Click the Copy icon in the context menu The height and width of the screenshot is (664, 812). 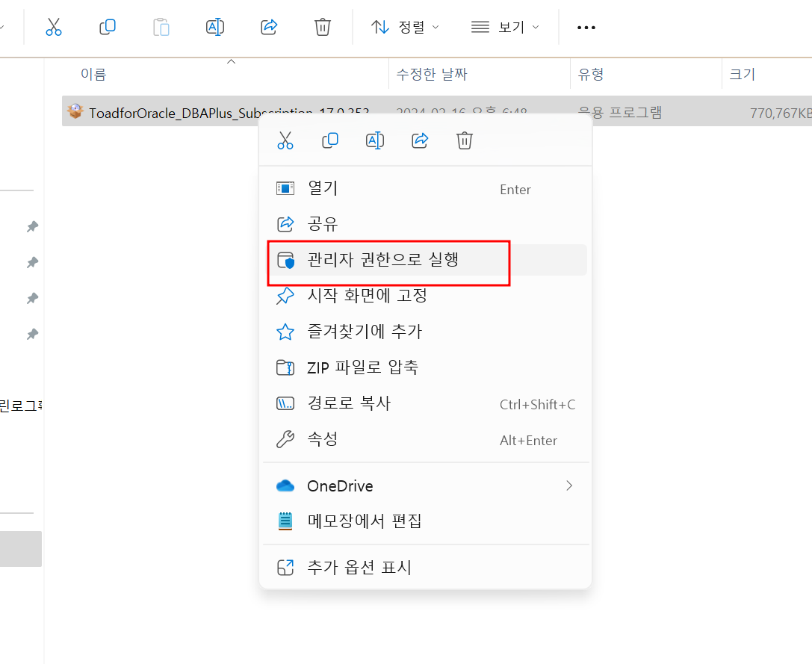click(x=330, y=140)
